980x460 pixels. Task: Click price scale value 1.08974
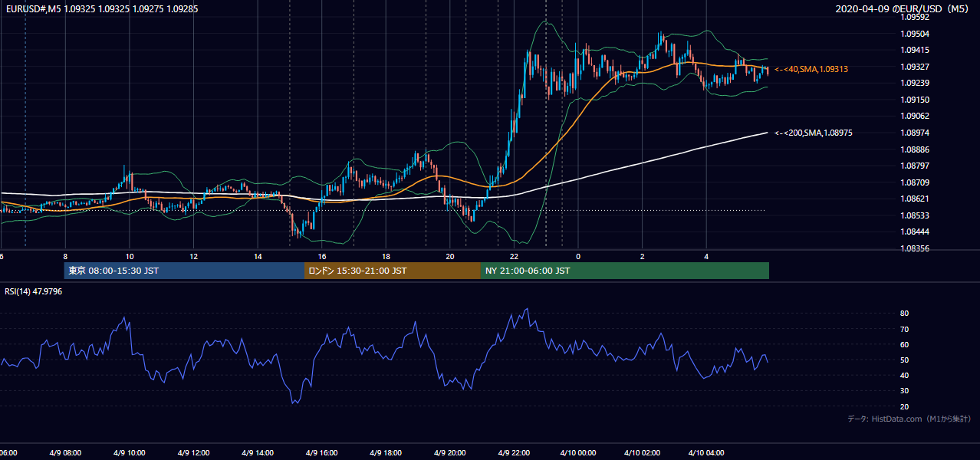click(x=916, y=133)
